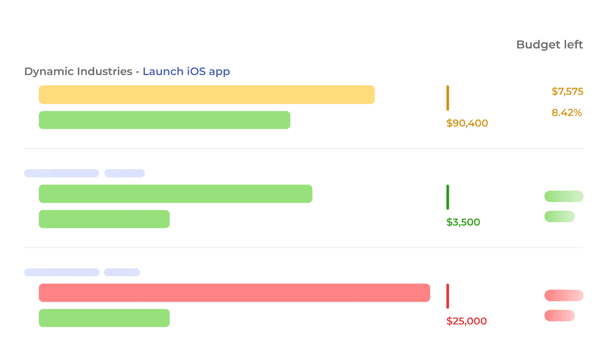
Task: Expand the small tag chip in the second row
Action: 124,172
